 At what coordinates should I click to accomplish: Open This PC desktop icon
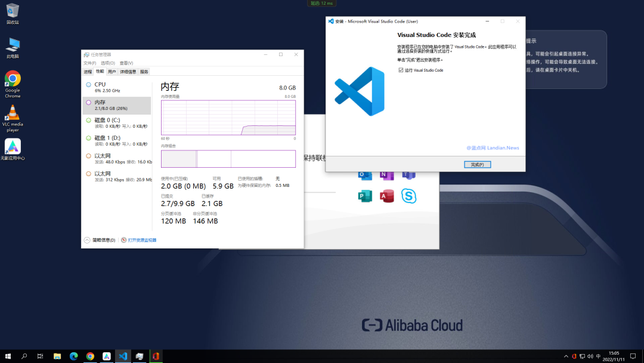(x=13, y=48)
